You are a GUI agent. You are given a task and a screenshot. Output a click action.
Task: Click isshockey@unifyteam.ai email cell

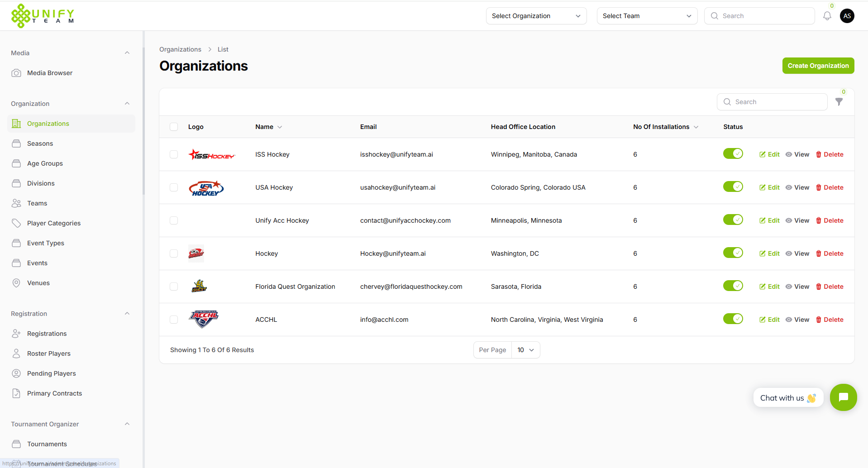click(x=396, y=154)
